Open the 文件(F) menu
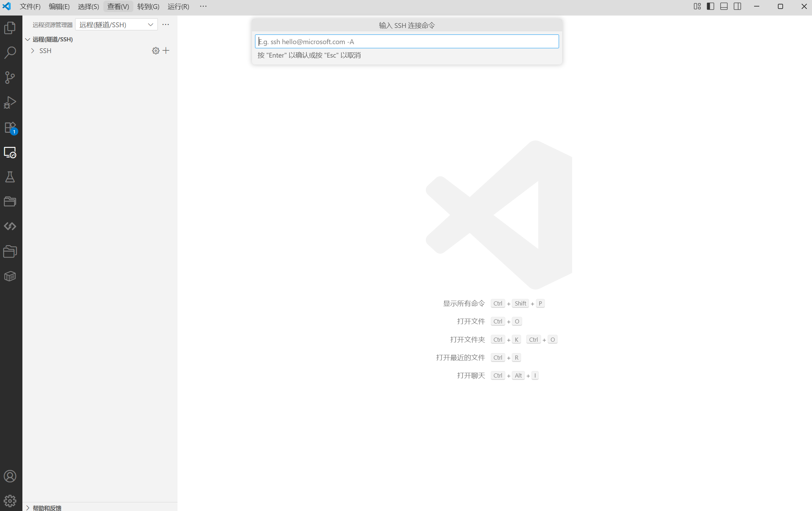 coord(30,7)
